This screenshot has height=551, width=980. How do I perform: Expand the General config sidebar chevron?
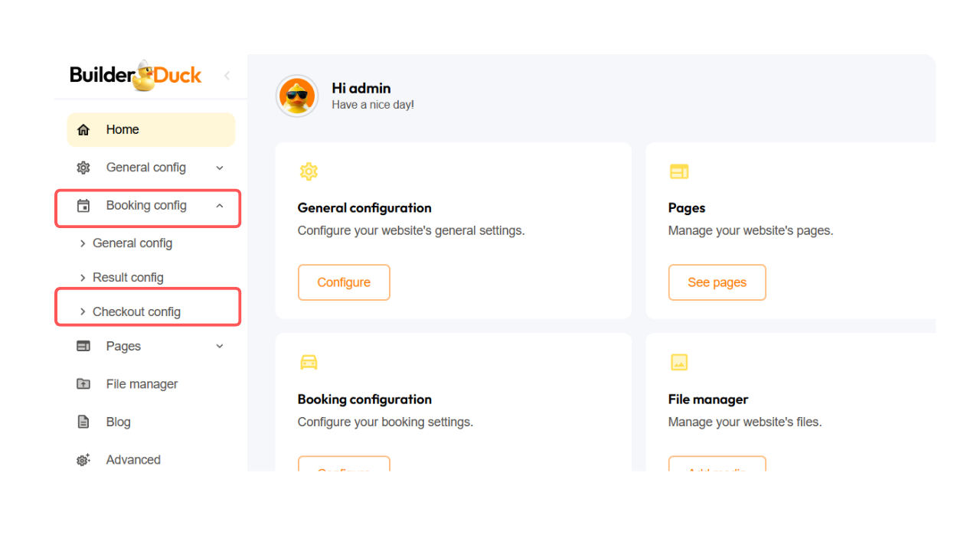click(x=220, y=168)
